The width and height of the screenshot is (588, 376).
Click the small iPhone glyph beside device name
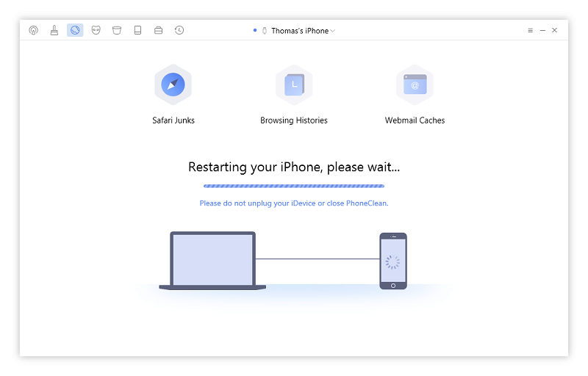(265, 31)
